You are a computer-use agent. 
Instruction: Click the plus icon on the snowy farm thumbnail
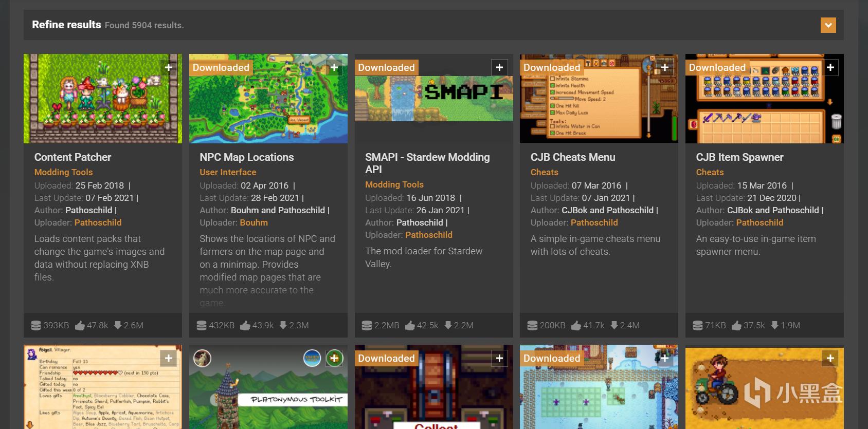pyautogui.click(x=665, y=358)
